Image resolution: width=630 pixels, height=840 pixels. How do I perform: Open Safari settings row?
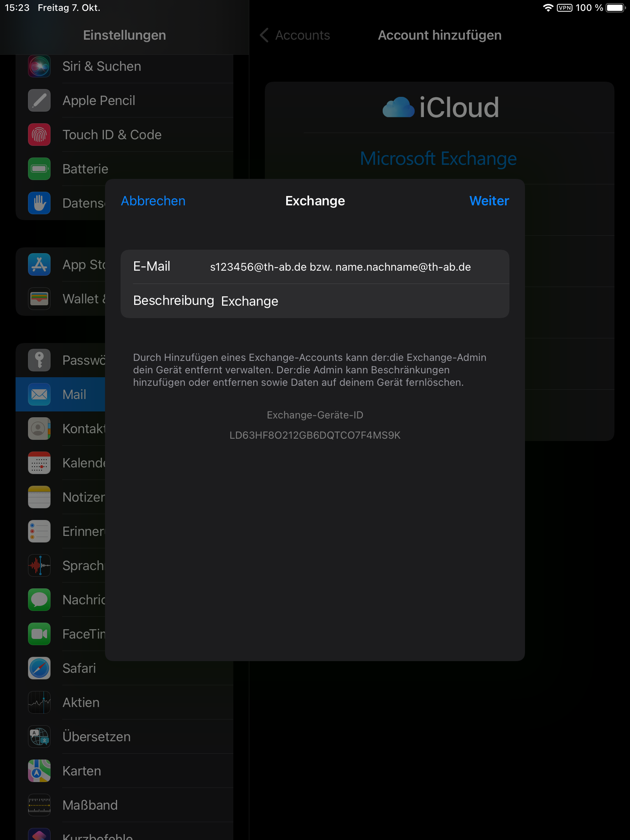tap(124, 668)
